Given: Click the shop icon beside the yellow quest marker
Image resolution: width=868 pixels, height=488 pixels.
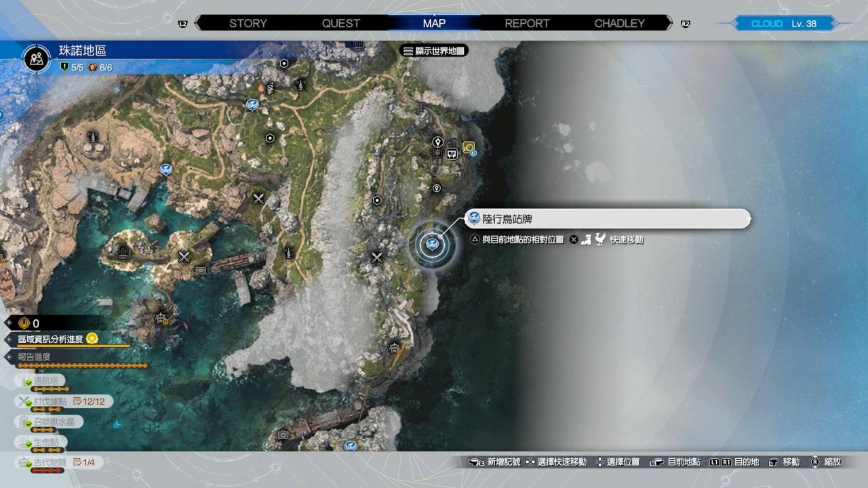Looking at the screenshot, I should [452, 154].
